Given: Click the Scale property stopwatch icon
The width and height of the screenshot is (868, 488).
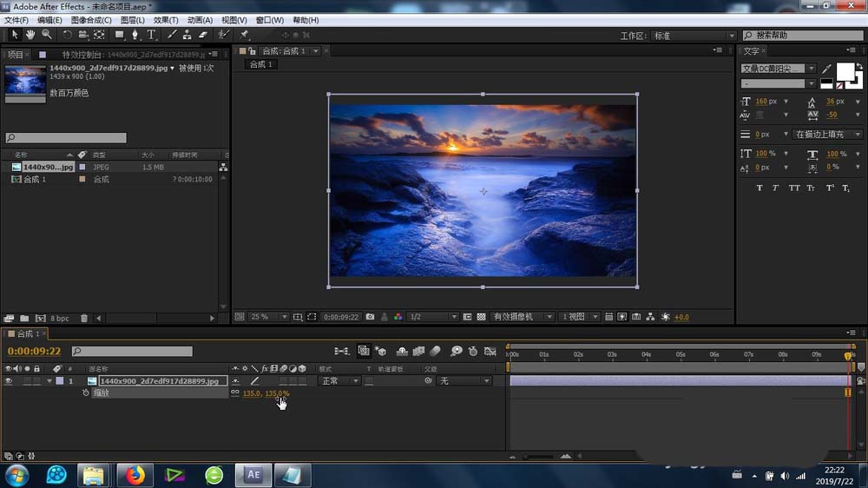Looking at the screenshot, I should point(86,393).
